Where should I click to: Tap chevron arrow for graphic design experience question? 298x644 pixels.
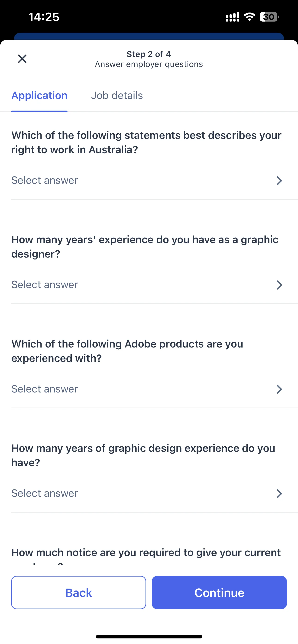click(x=279, y=493)
